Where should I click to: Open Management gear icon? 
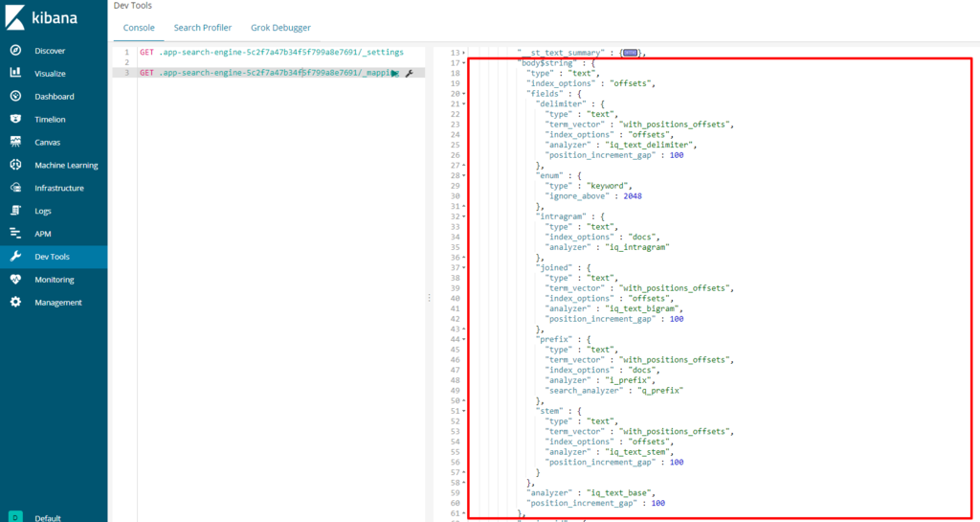point(15,302)
